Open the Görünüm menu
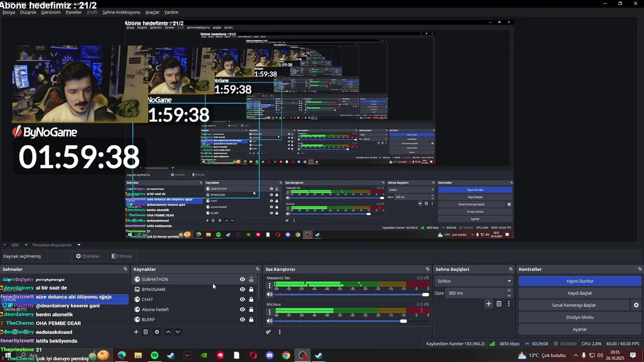 click(x=51, y=12)
